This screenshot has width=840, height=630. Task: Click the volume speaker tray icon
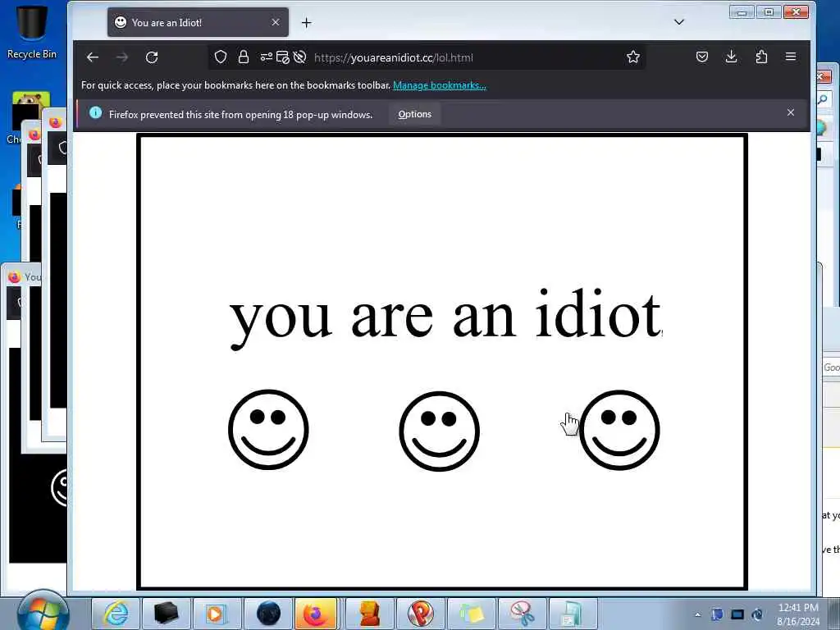pyautogui.click(x=757, y=614)
